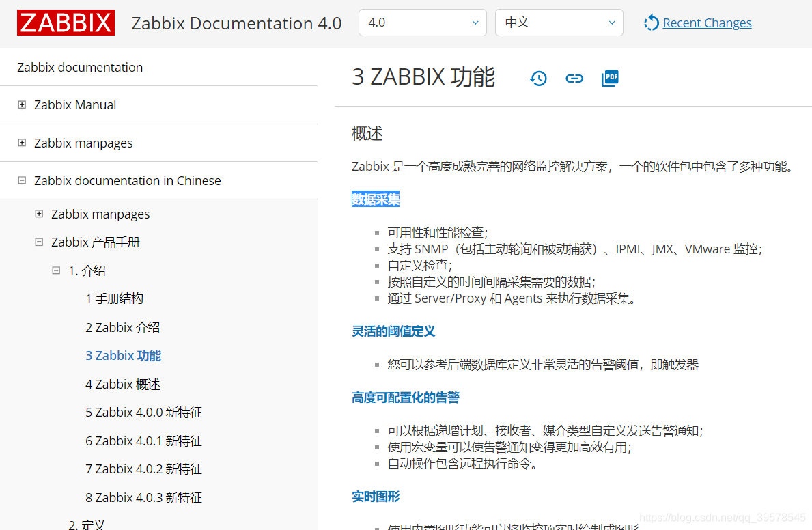Open 5 Zabbix 4.0.0 新特征 page
This screenshot has height=530, width=812.
(x=143, y=413)
